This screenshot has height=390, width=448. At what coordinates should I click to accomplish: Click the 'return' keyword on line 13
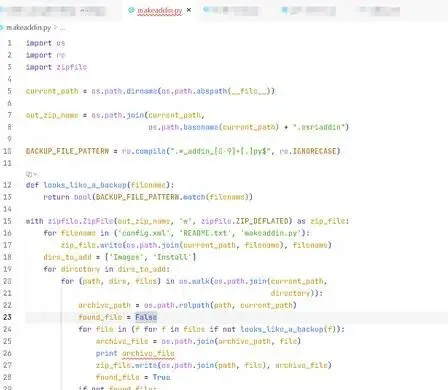56,197
